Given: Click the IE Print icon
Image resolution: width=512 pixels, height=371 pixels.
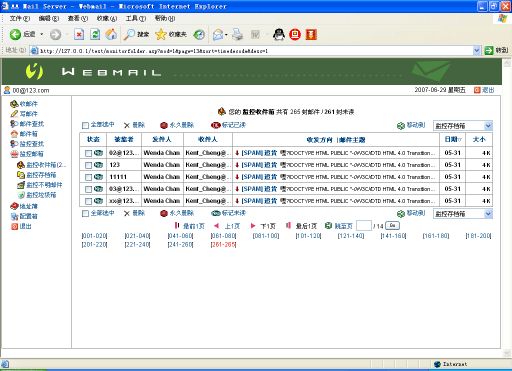Looking at the screenshot, I should [x=237, y=34].
